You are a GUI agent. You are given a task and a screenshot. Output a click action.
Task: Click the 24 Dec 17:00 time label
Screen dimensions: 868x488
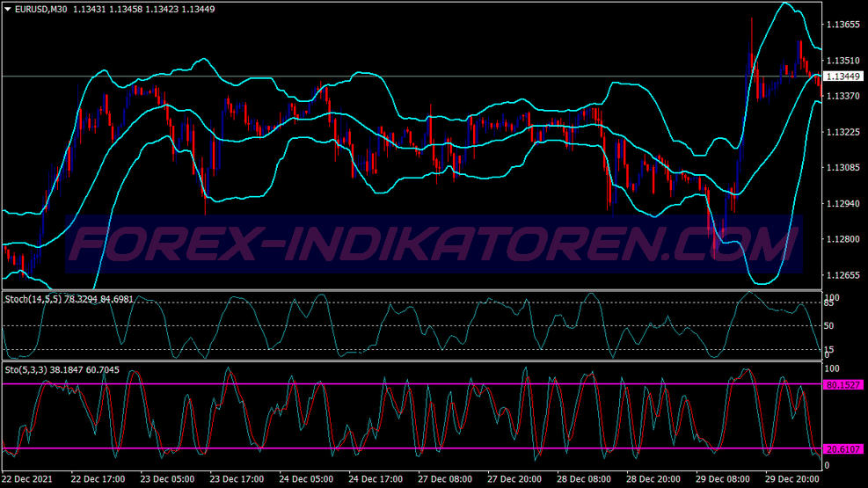click(x=371, y=480)
